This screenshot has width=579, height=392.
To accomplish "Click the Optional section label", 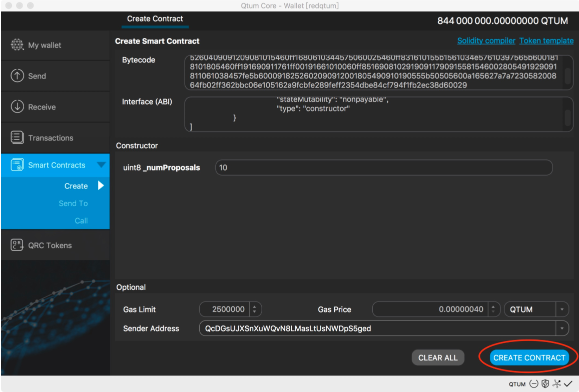I will click(131, 287).
